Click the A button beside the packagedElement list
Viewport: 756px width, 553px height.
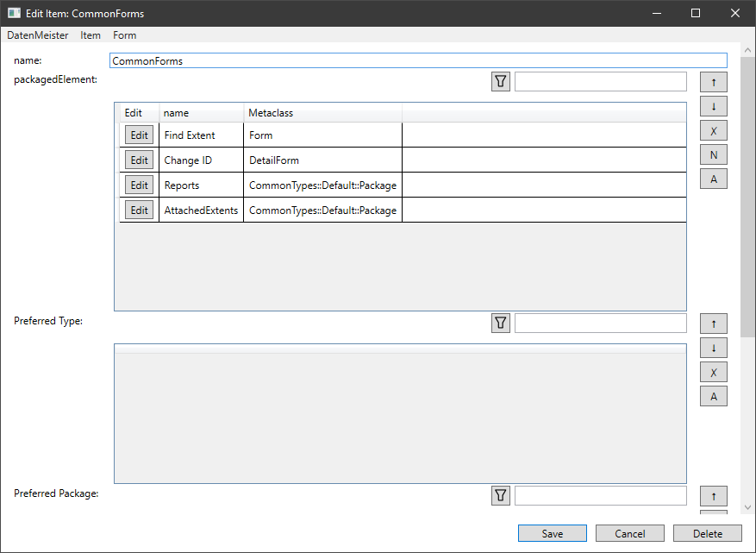coord(714,179)
